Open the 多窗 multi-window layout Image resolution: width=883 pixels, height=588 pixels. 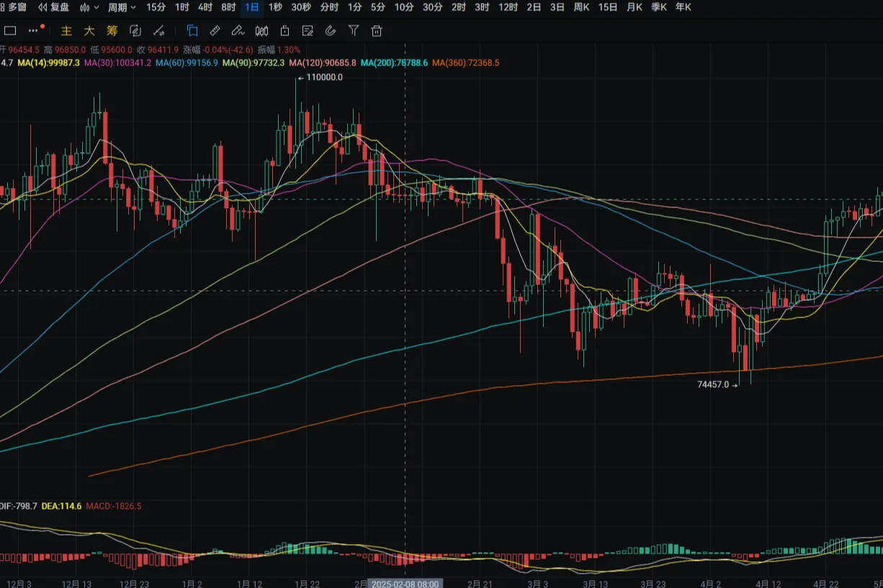pos(13,7)
